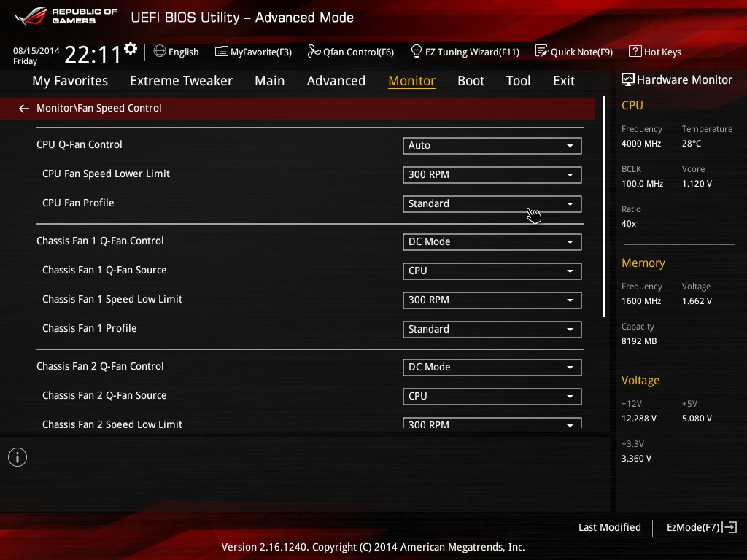747x560 pixels.
Task: Click the +3.3V value 3.360 V
Action: click(636, 458)
